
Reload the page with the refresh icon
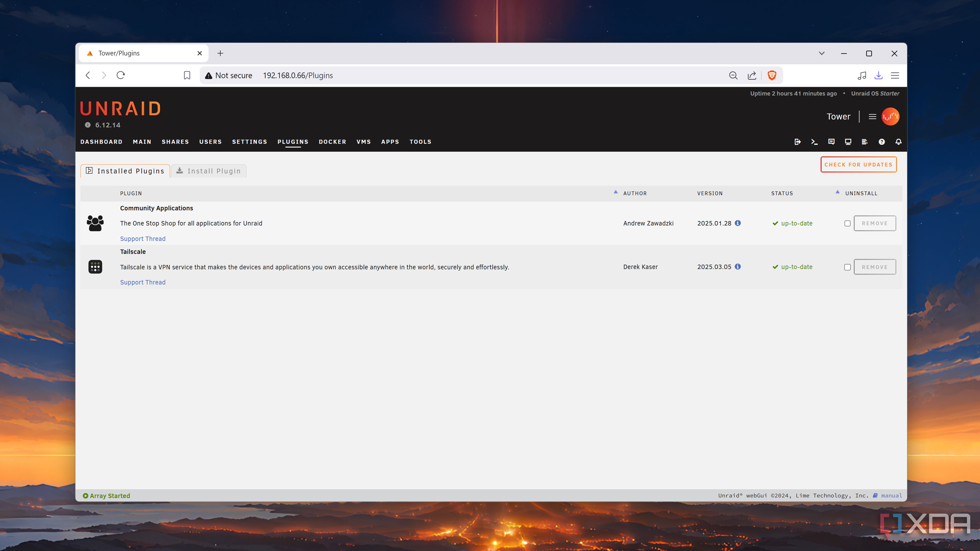(121, 75)
